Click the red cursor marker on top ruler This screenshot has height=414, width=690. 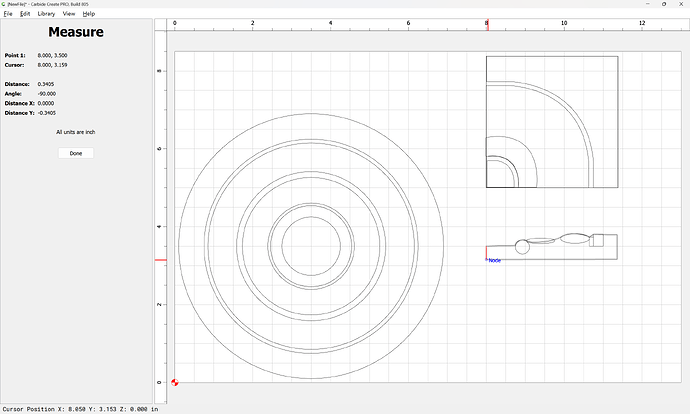487,23
